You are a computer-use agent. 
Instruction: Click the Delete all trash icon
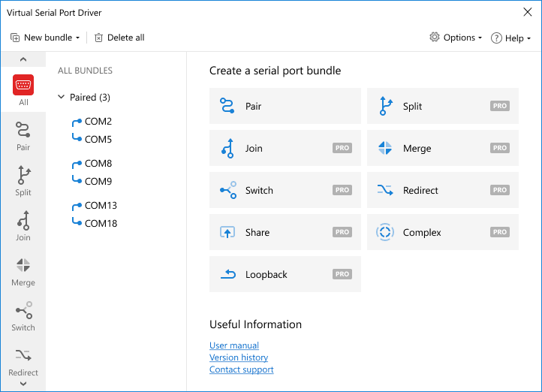(x=98, y=38)
